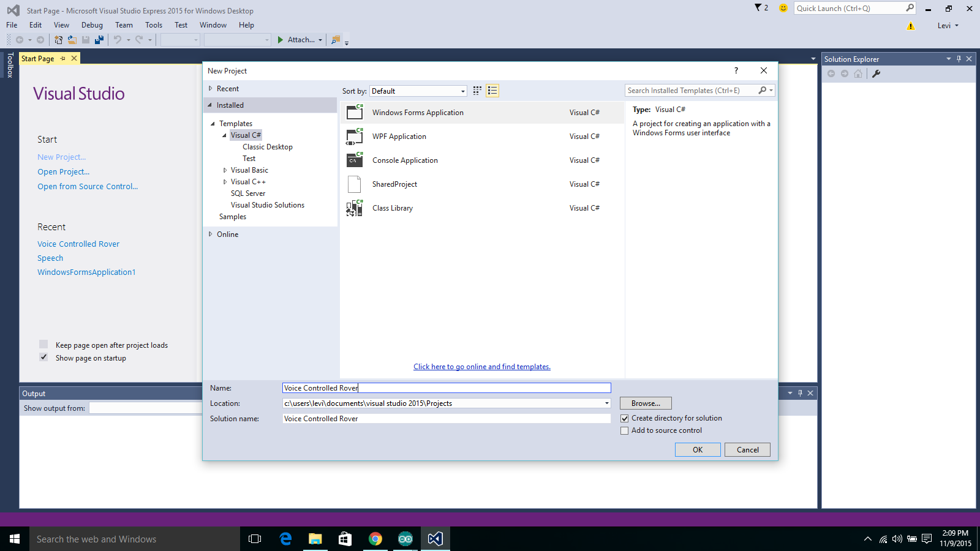The image size is (980, 551).
Task: Uncheck Create directory for solution
Action: pos(625,418)
